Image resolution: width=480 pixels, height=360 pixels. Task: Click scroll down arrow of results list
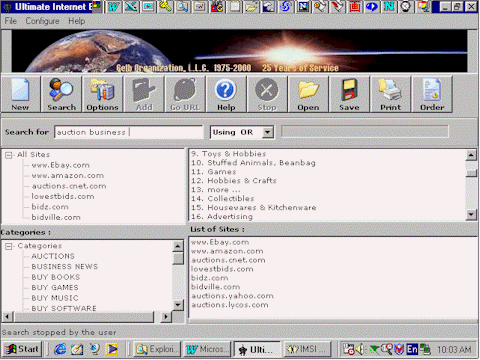[x=471, y=214]
